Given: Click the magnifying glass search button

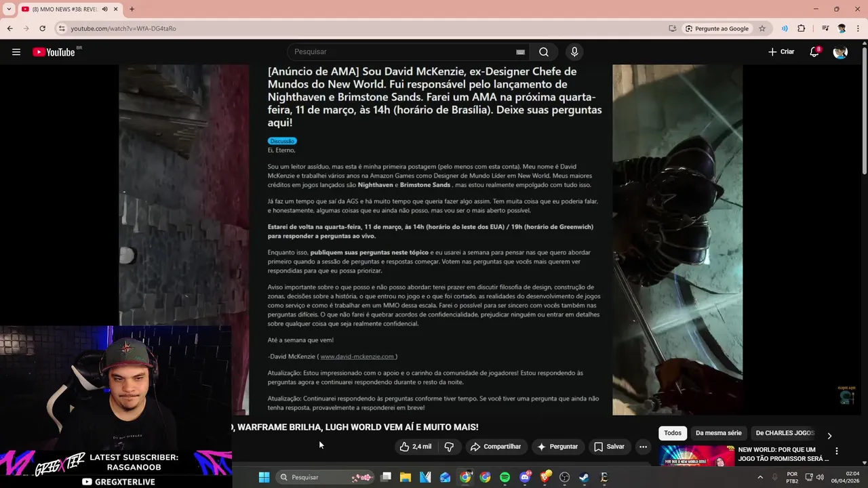Looking at the screenshot, I should 544,52.
